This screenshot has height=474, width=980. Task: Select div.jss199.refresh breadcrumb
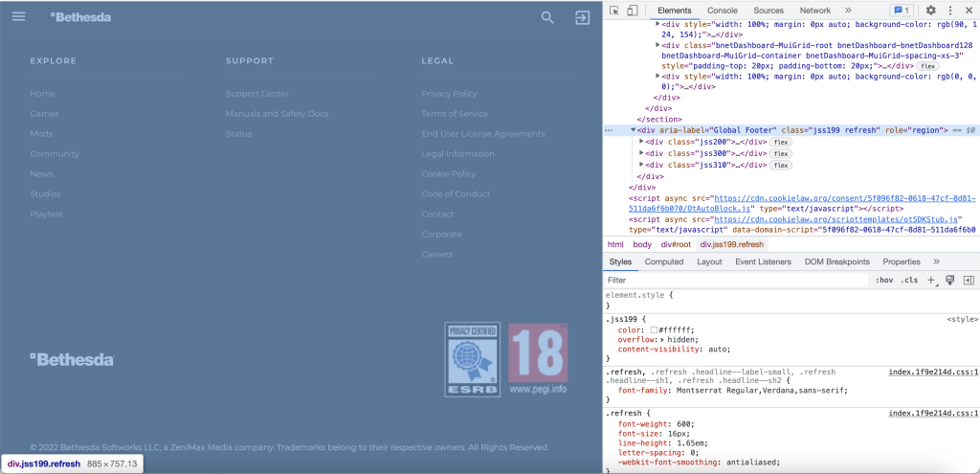click(x=732, y=244)
